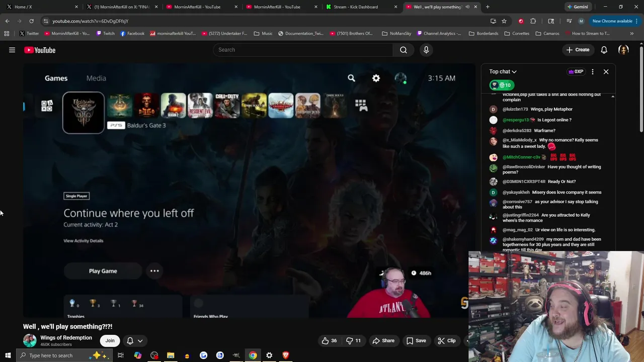Image resolution: width=644 pixels, height=362 pixels.
Task: Bookmark this page with the star icon
Action: 504,21
